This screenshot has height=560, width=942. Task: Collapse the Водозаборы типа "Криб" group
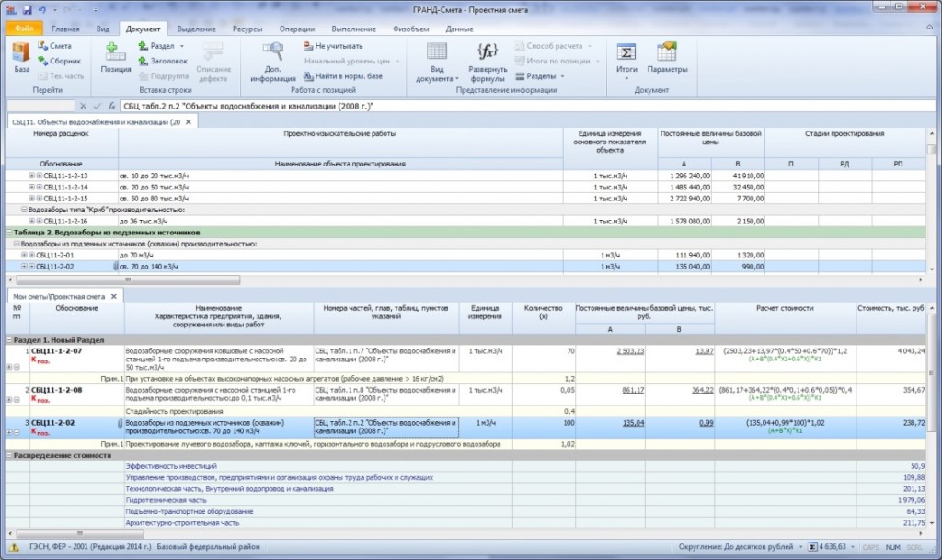pos(24,210)
